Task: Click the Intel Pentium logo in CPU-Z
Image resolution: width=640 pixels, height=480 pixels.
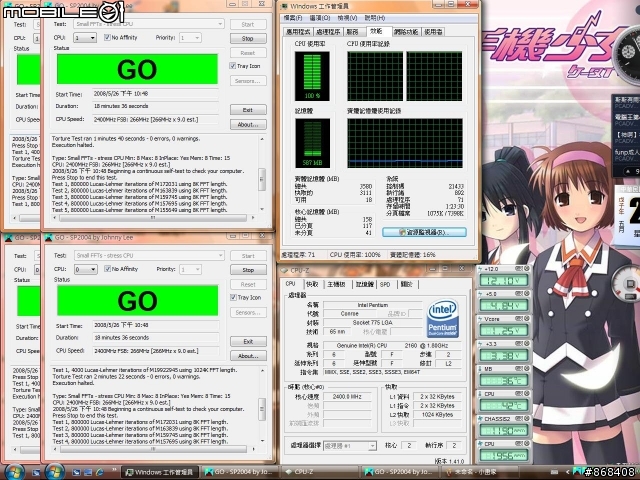Action: coord(443,319)
